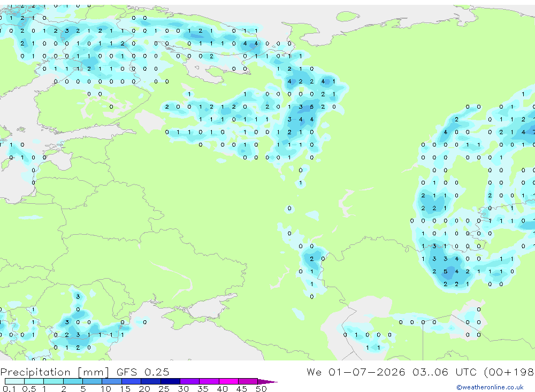Click the legend scale label '45'
Image resolution: width=535 pixels, height=392 pixels.
click(x=242, y=389)
